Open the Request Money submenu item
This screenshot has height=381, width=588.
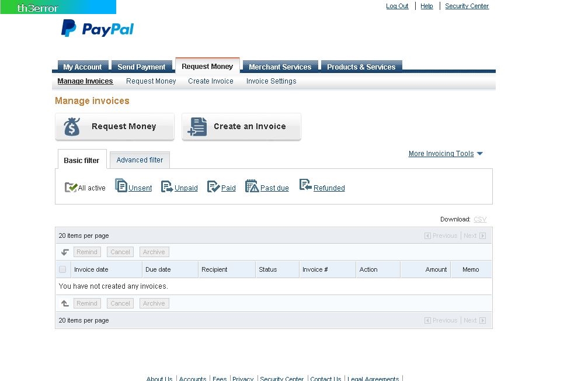point(151,81)
